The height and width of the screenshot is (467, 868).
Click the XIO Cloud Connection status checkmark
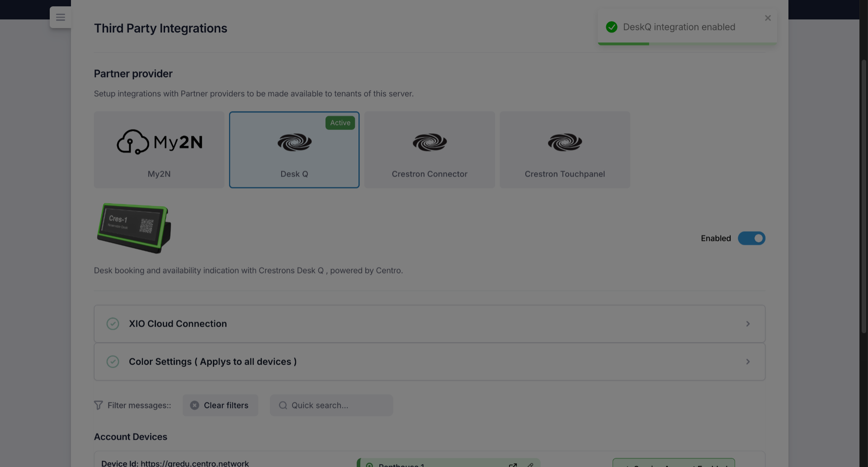tap(113, 323)
